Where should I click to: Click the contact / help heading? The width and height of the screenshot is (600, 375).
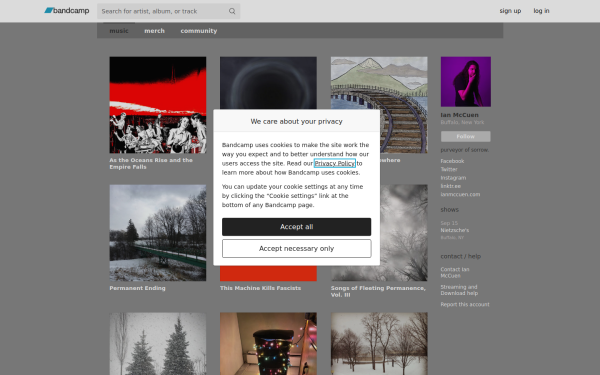[x=461, y=256]
